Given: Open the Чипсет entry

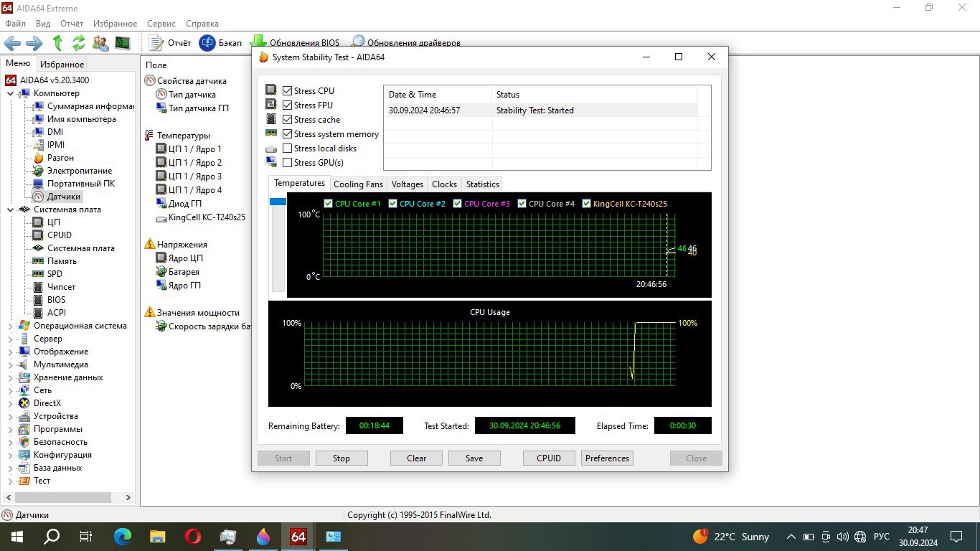Looking at the screenshot, I should (54, 287).
